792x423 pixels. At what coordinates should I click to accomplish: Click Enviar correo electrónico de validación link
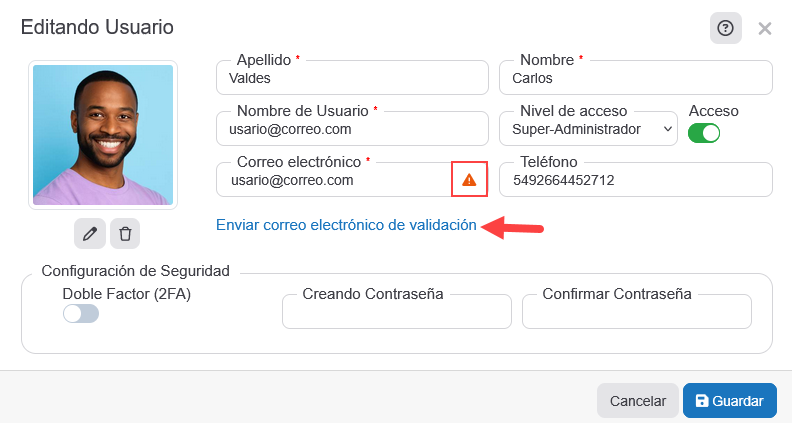point(346,225)
